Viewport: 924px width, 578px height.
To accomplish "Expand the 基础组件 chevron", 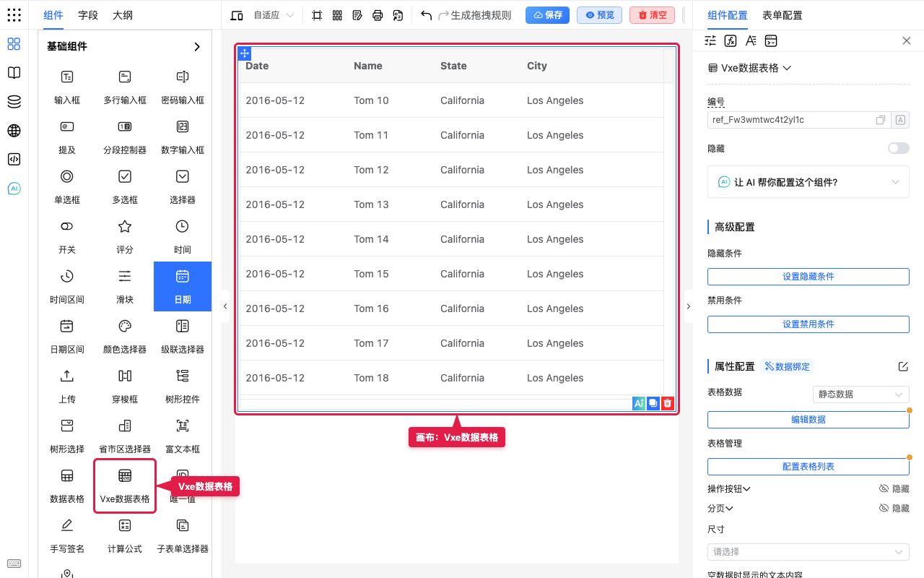I will pos(197,46).
